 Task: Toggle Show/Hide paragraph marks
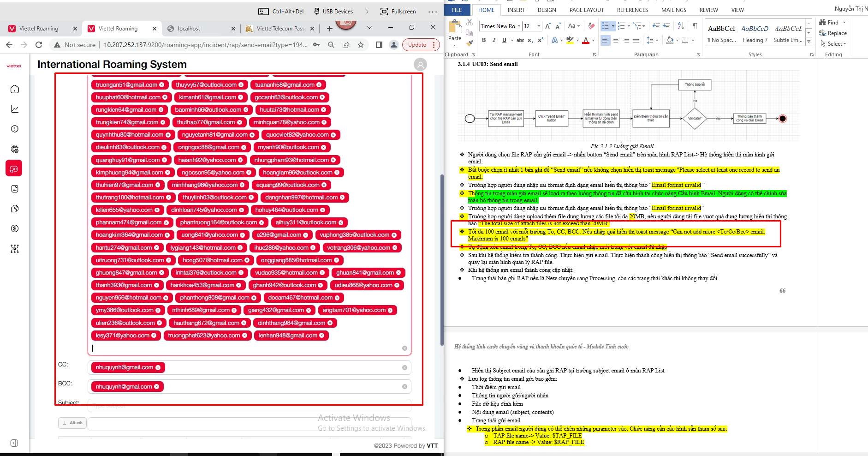point(695,26)
